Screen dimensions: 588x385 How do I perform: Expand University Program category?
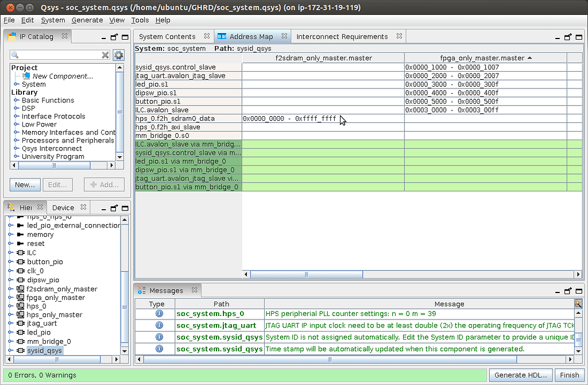tap(16, 156)
